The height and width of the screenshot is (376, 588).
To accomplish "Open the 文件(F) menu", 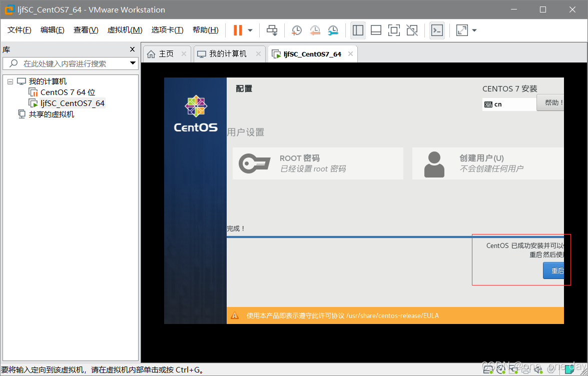I will pos(20,30).
